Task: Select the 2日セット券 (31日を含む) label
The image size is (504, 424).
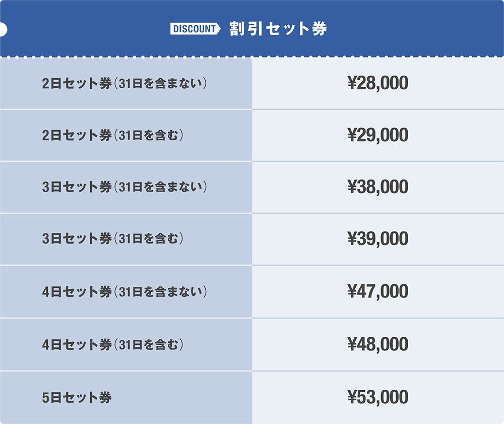Action: pos(112,136)
